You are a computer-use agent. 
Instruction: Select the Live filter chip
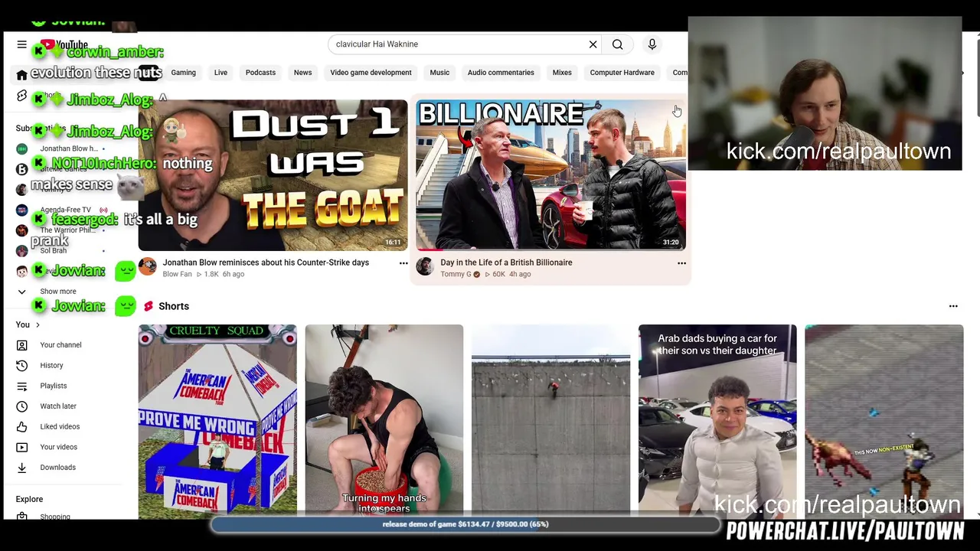220,73
